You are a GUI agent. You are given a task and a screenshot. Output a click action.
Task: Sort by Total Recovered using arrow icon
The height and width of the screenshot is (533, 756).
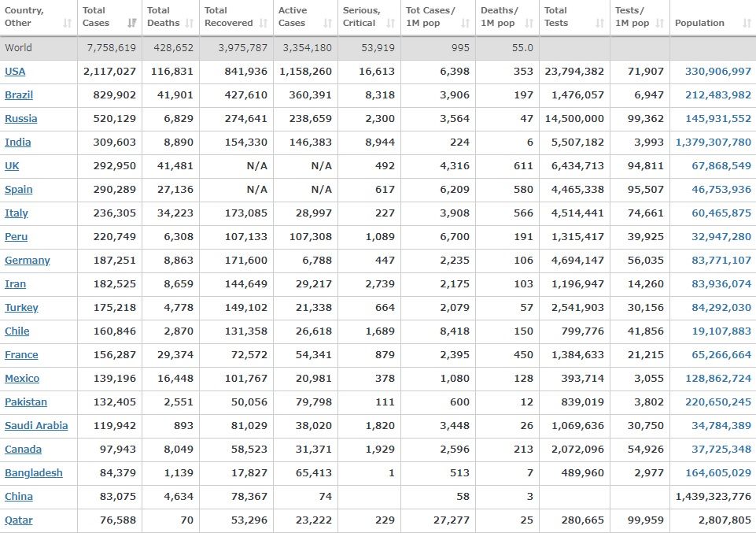click(264, 24)
